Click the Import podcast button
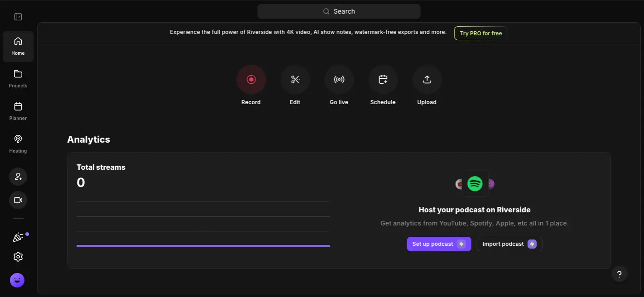Viewport: 644px width, 297px height. tap(509, 244)
